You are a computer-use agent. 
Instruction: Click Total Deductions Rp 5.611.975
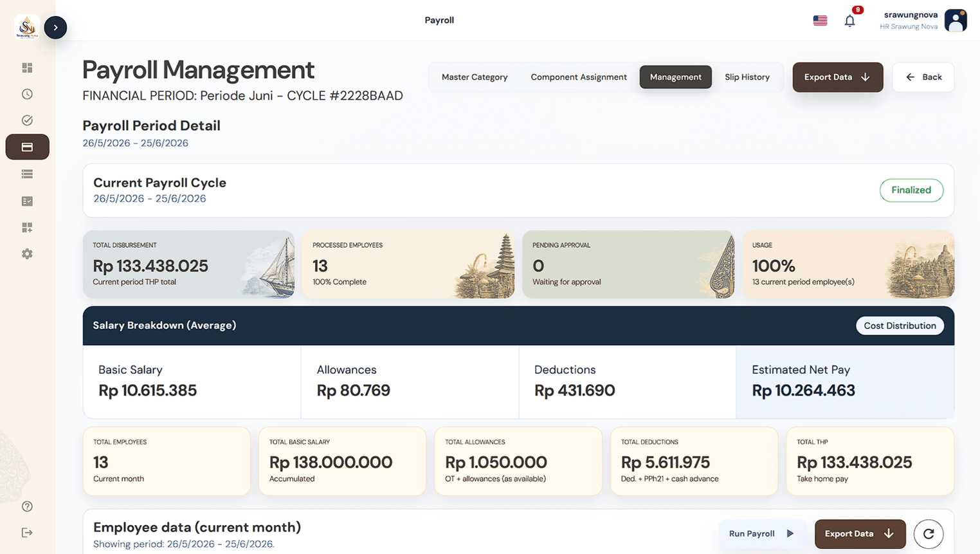[x=694, y=461]
